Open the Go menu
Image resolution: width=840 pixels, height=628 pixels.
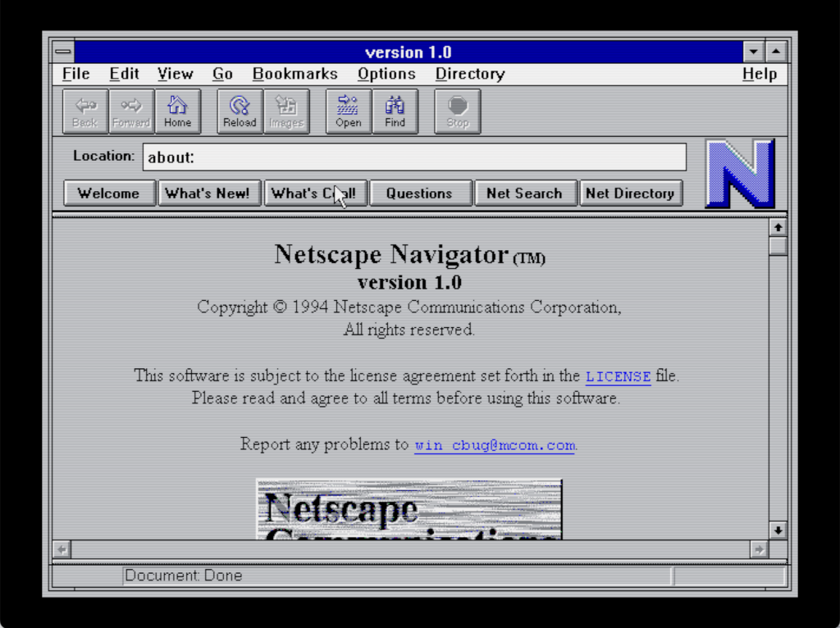pos(222,74)
